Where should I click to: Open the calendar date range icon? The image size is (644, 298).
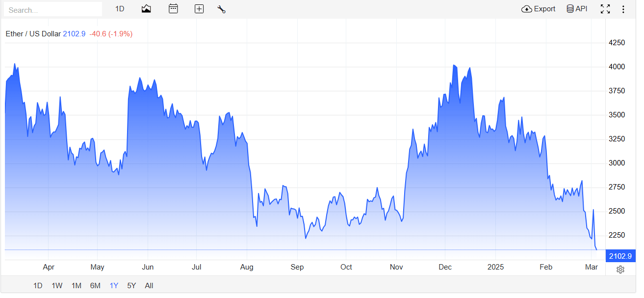pyautogui.click(x=173, y=9)
